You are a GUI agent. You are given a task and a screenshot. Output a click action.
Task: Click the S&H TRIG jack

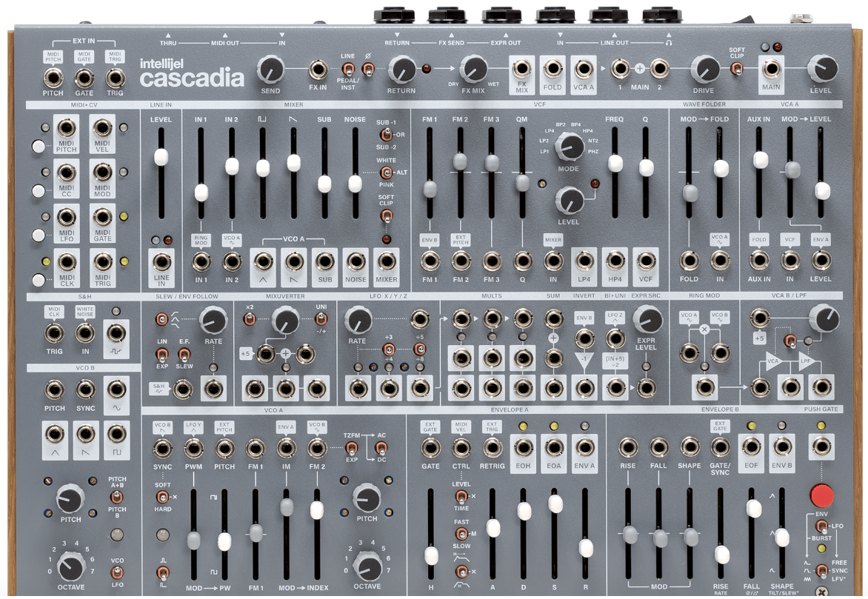(x=54, y=333)
